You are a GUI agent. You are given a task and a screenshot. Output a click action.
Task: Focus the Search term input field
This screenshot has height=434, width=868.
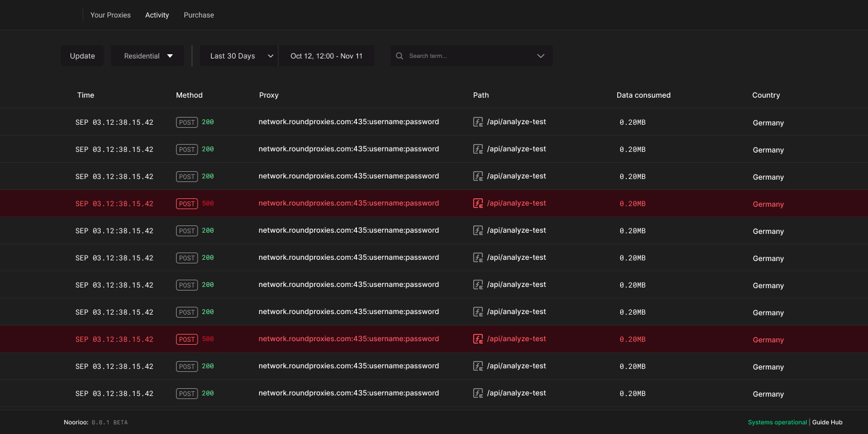[x=471, y=56]
